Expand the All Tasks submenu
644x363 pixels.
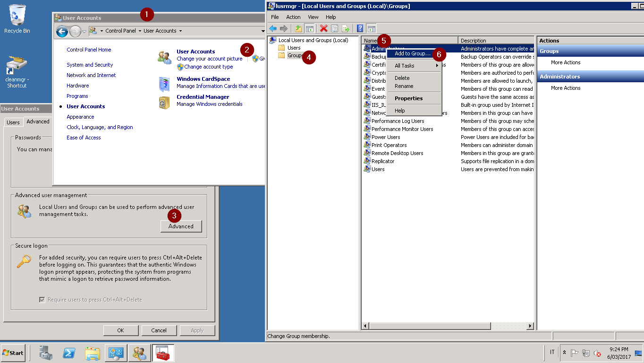click(414, 66)
